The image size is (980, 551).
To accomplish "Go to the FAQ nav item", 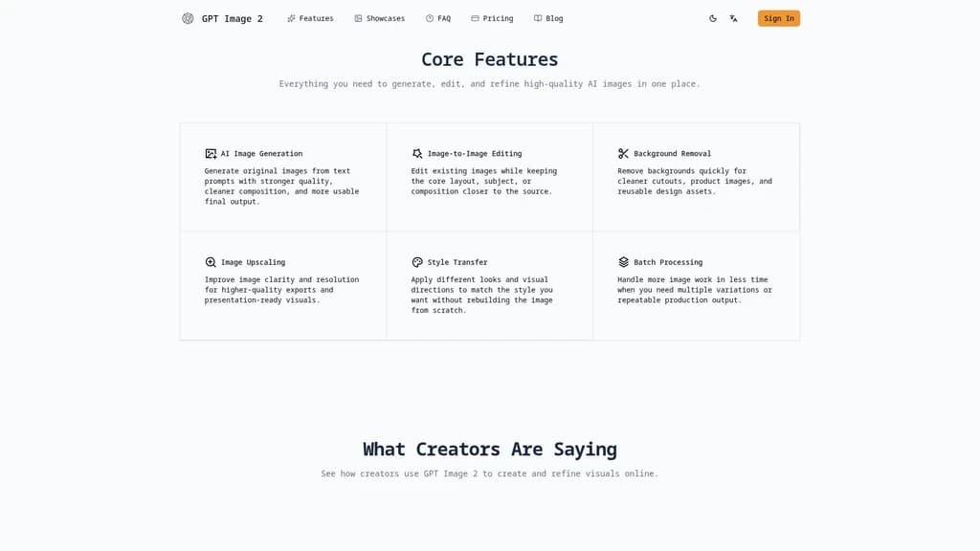I will pyautogui.click(x=438, y=19).
